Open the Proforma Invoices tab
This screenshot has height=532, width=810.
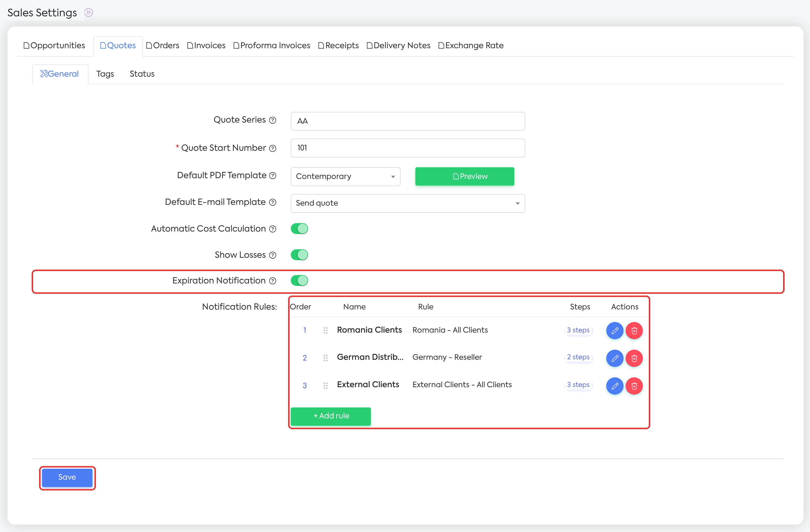[x=271, y=45]
